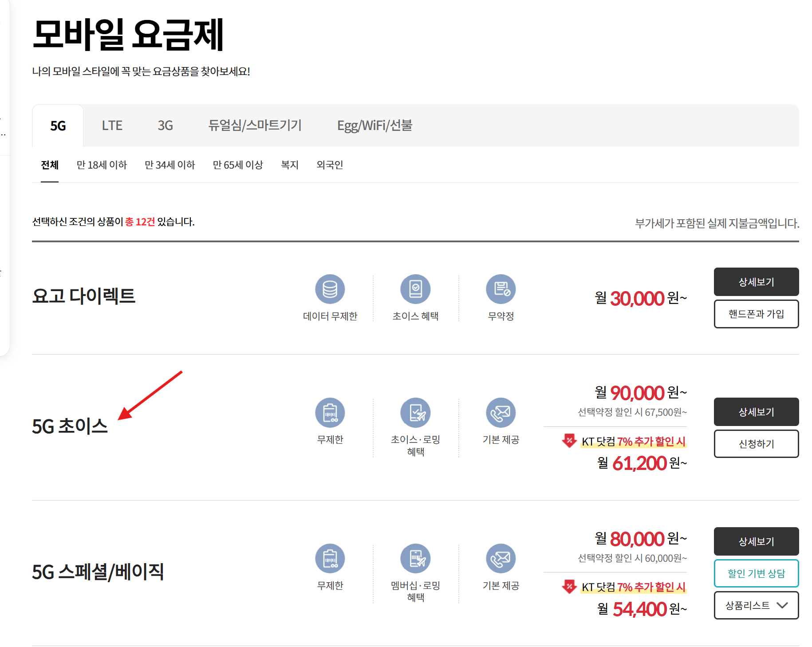Click the 총 12건 result count
The image size is (812, 647).
(140, 222)
